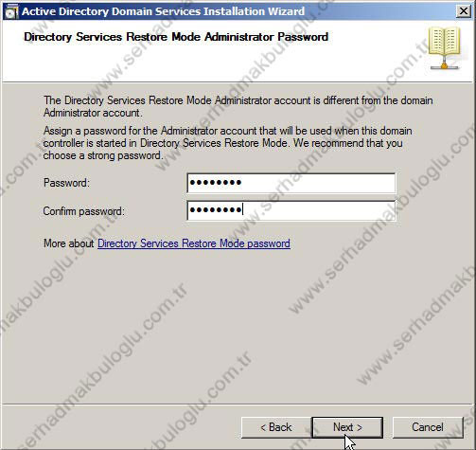Focus the Confirm password input field

click(x=291, y=210)
